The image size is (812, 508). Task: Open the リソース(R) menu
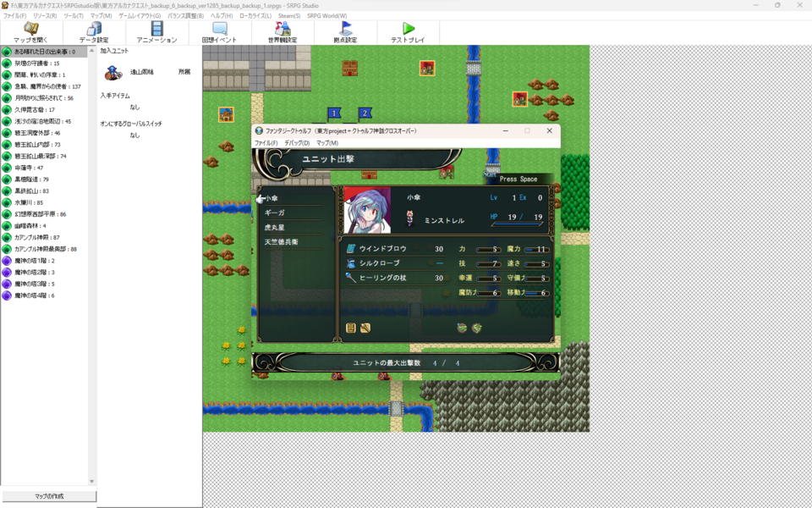[45, 16]
